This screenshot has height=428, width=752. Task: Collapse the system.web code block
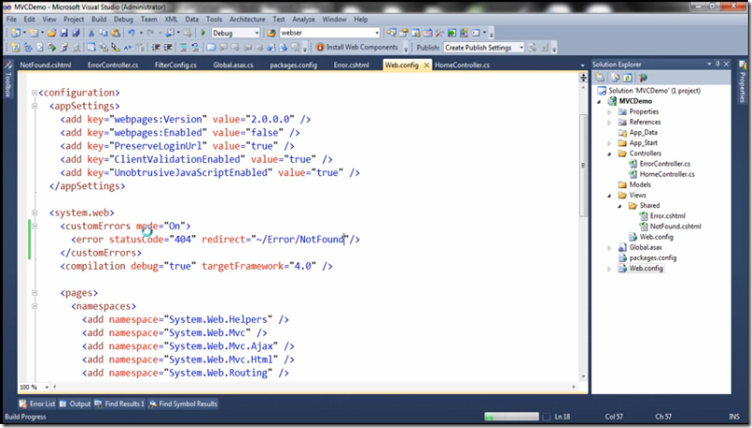34,213
